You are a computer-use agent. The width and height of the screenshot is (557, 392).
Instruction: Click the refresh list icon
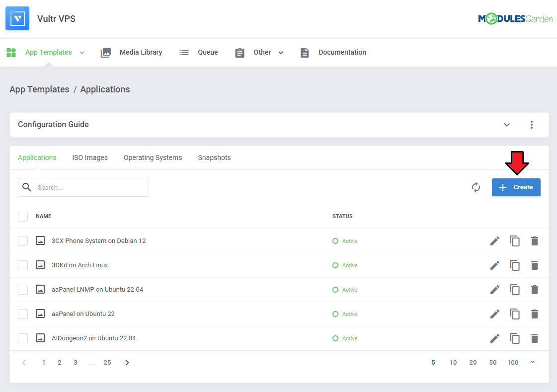(476, 187)
